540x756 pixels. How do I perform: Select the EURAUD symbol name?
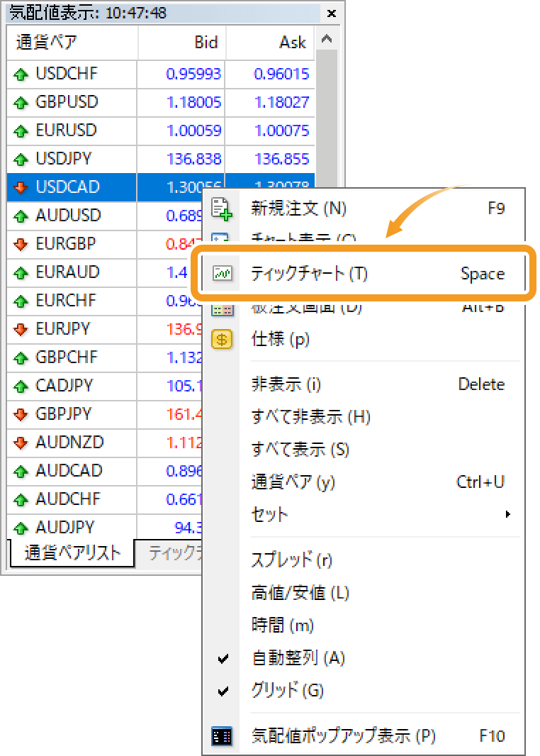67,272
